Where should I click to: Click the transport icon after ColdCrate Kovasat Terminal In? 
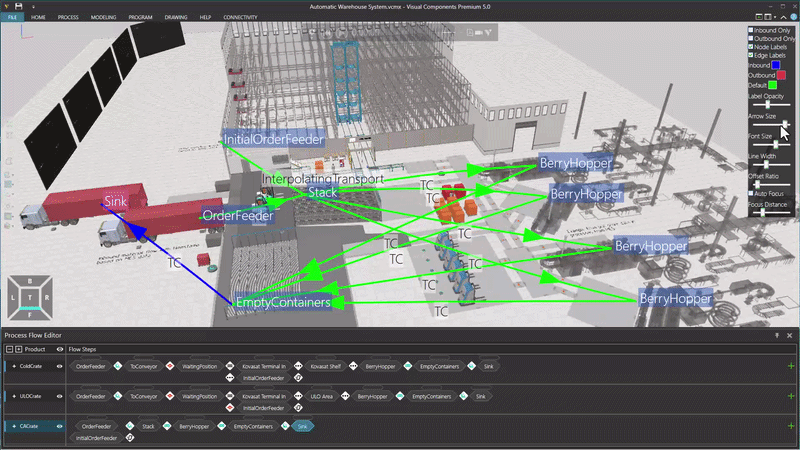tap(298, 366)
